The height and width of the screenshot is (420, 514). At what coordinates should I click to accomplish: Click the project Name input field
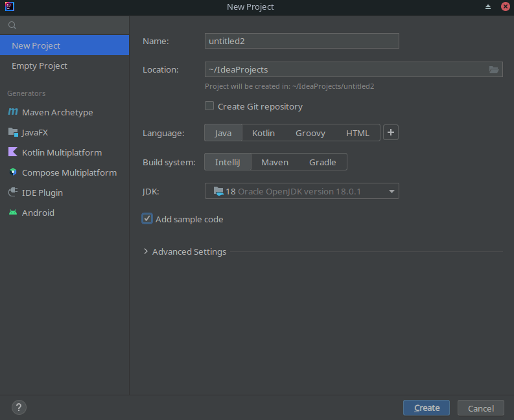[x=301, y=41]
